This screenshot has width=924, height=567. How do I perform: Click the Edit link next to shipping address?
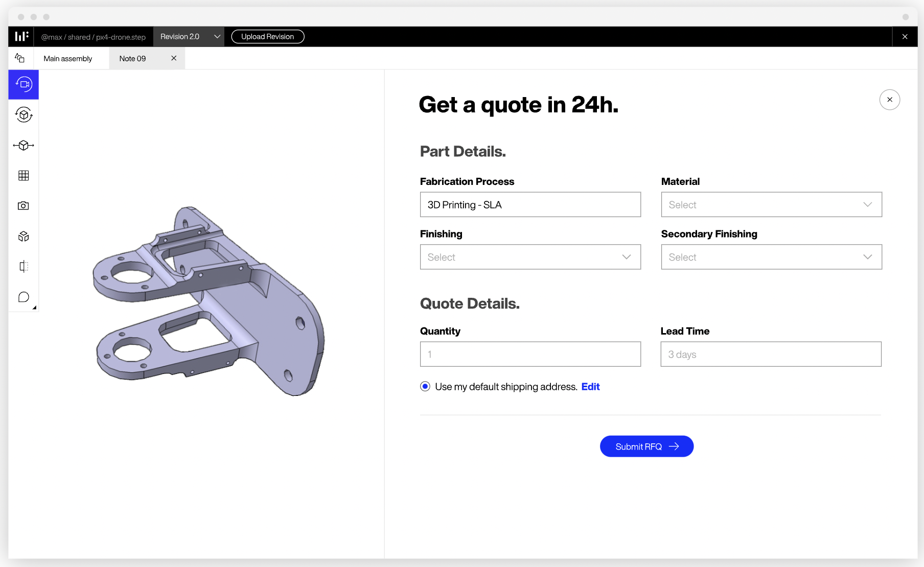click(590, 387)
